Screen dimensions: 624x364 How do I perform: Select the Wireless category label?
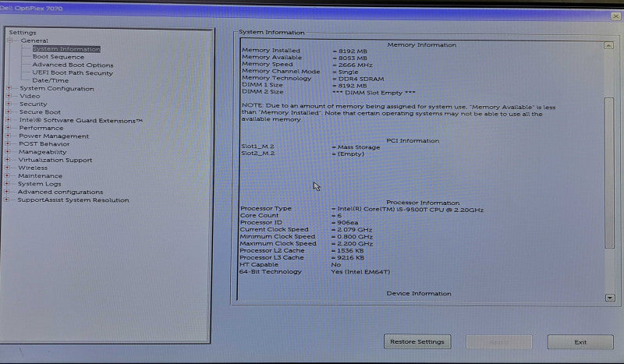[x=33, y=168]
